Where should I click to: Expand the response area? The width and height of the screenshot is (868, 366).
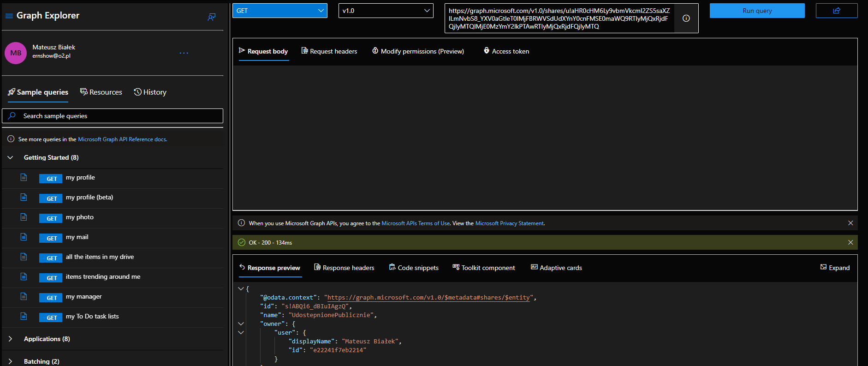[x=835, y=268]
